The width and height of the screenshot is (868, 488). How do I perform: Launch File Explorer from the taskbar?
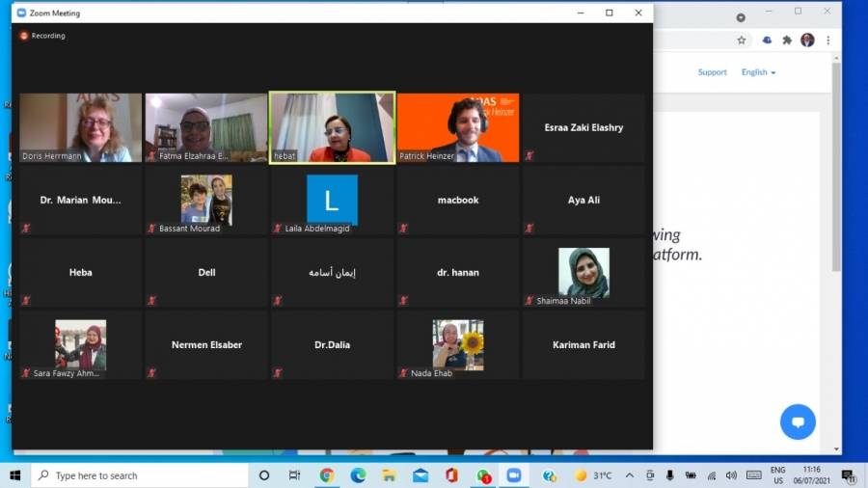coord(389,475)
